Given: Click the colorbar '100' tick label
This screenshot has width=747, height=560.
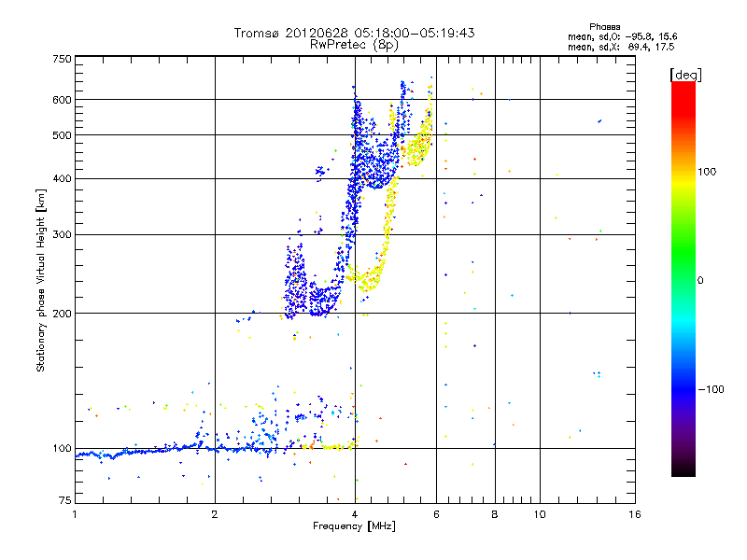Looking at the screenshot, I should click(x=707, y=172).
